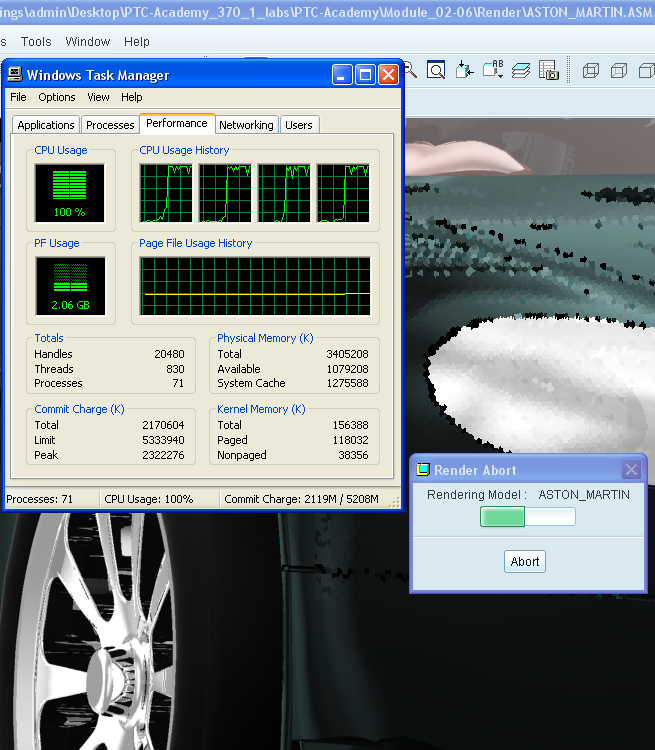Click the Refit zoom-to-window icon
This screenshot has height=750, width=655.
(x=436, y=70)
